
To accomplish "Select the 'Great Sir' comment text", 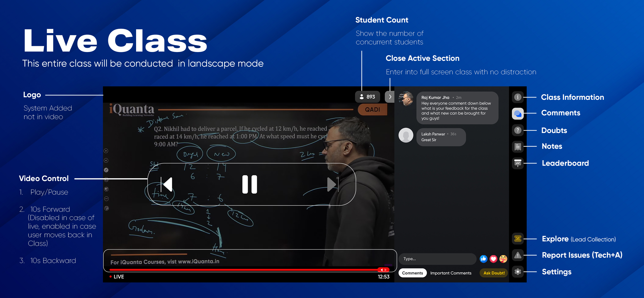I will point(429,140).
